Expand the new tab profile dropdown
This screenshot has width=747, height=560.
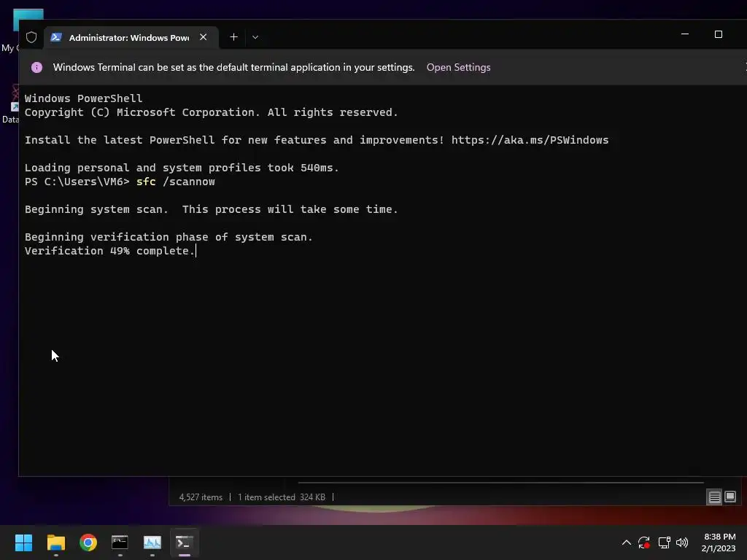(x=255, y=37)
